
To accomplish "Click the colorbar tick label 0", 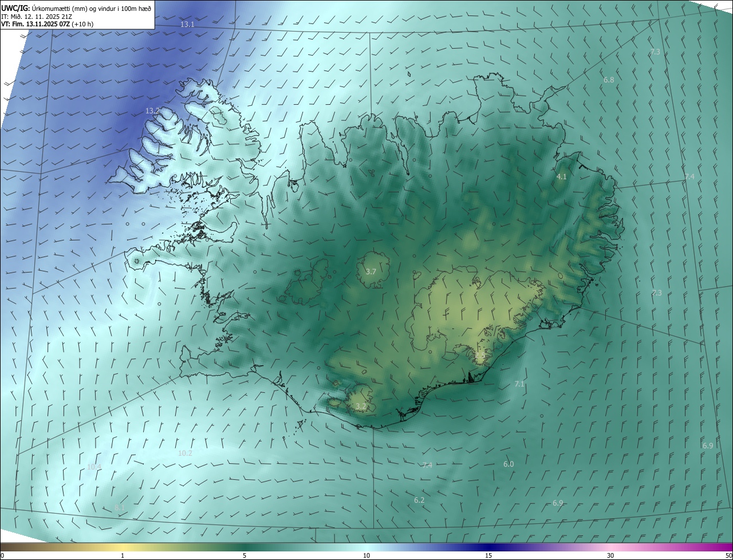I will point(2,556).
